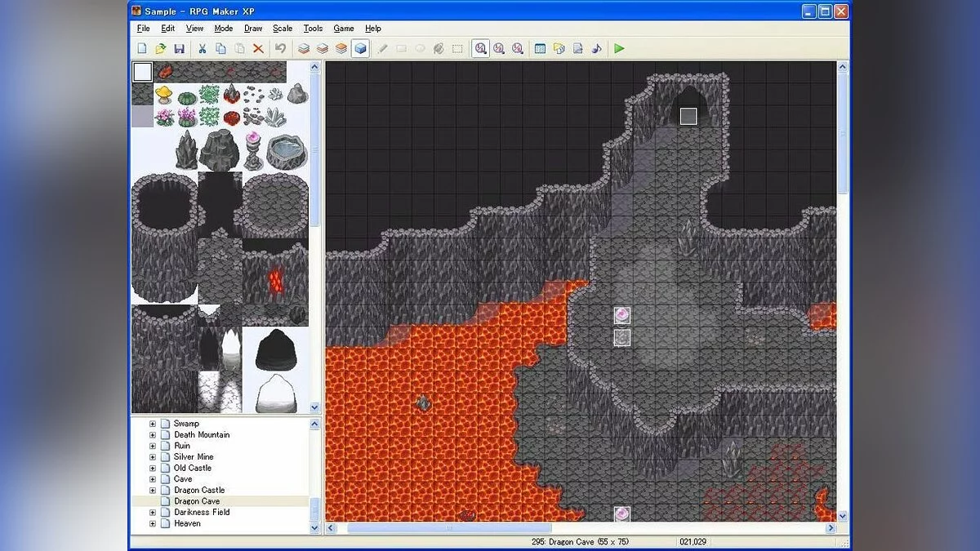Click the blank eraser tile in the tileset

tap(142, 72)
